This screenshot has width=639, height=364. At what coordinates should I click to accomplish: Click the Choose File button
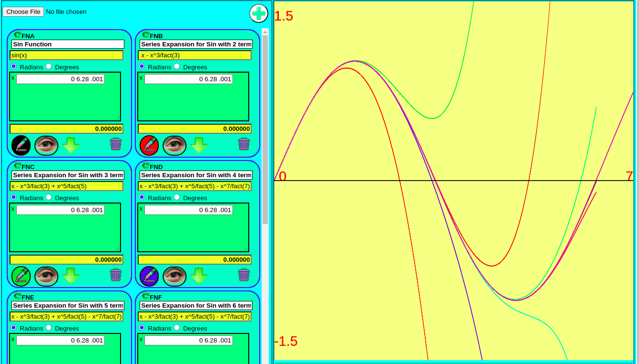click(23, 11)
